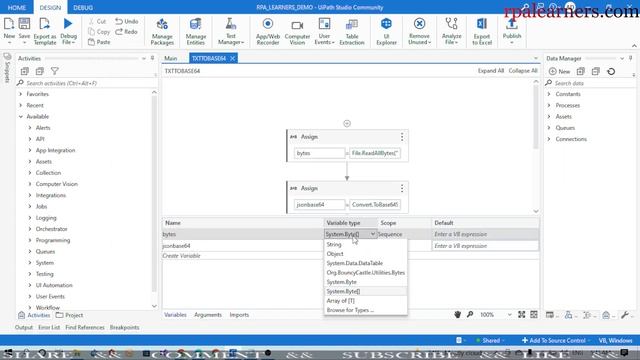Screen dimensions: 640x360
Task: Save the project with Save icon
Action: 24,31
